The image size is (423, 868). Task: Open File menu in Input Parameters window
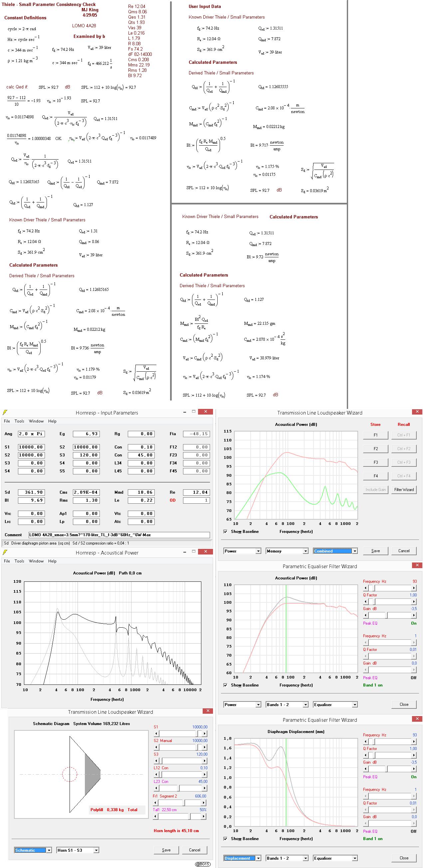click(7, 421)
